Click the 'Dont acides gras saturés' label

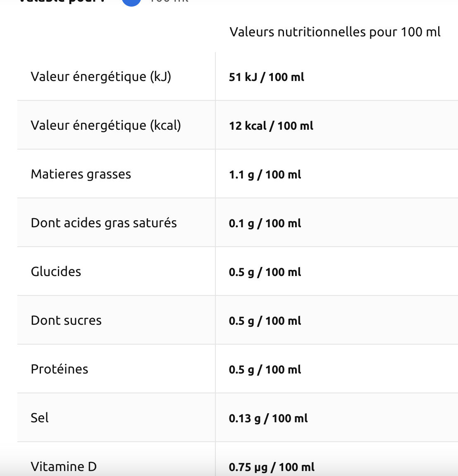(104, 223)
